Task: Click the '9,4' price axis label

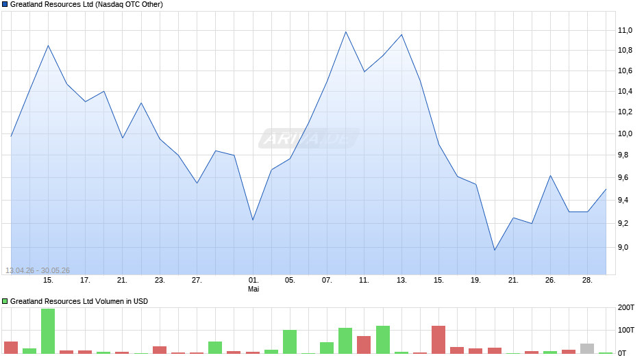Action: click(623, 201)
